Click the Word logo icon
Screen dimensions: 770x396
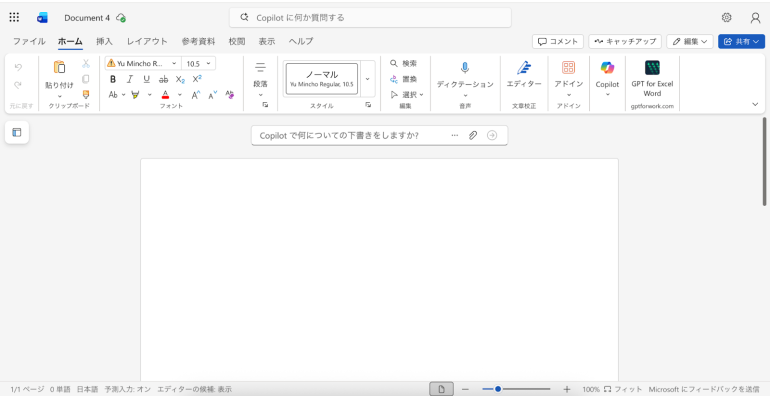pos(42,18)
